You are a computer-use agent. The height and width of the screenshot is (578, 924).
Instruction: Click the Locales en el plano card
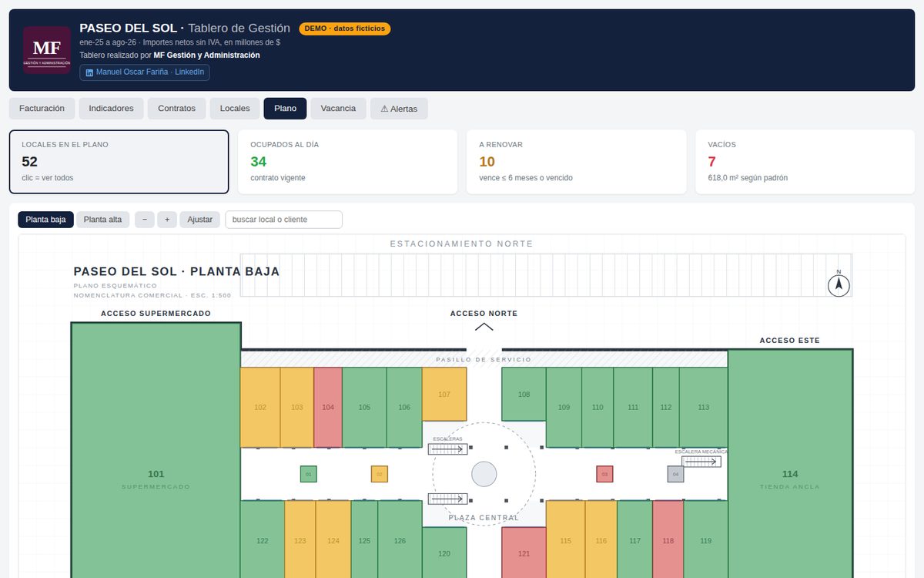click(x=119, y=162)
